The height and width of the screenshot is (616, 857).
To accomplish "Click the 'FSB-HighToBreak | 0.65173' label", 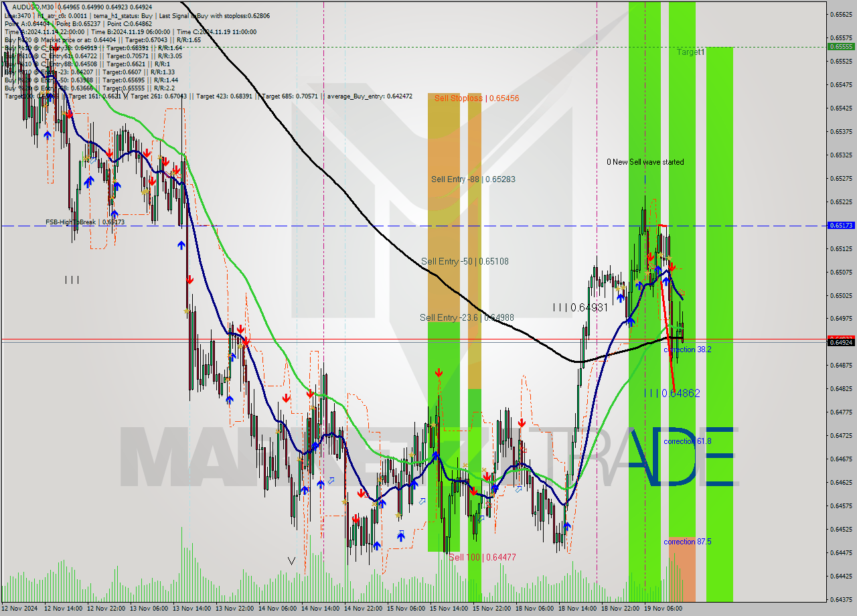I will coord(85,222).
